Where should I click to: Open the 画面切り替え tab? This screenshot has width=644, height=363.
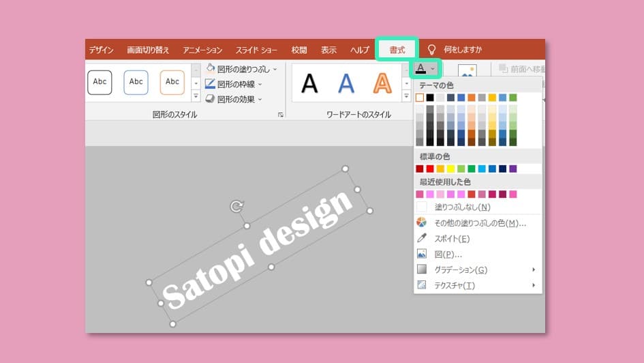[148, 50]
